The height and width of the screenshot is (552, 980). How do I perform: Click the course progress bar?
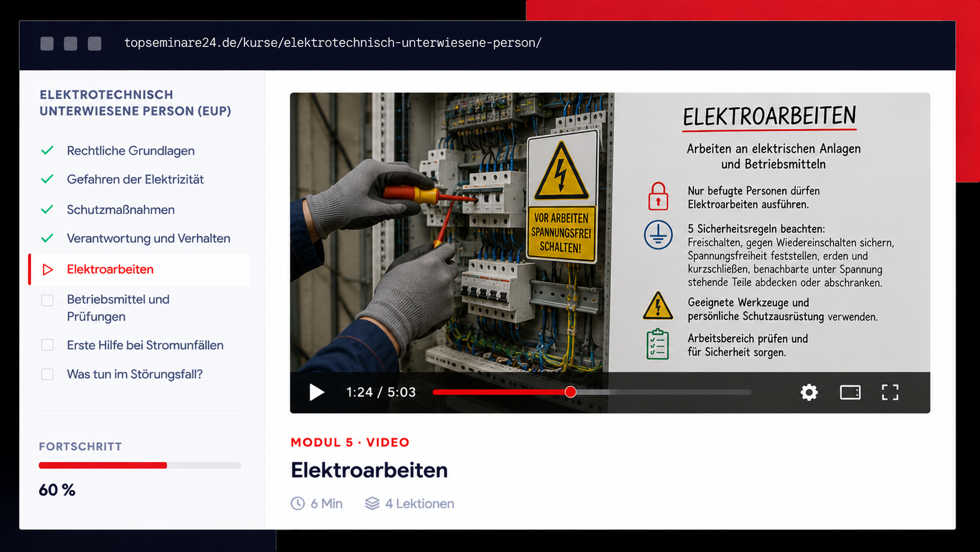coord(140,465)
